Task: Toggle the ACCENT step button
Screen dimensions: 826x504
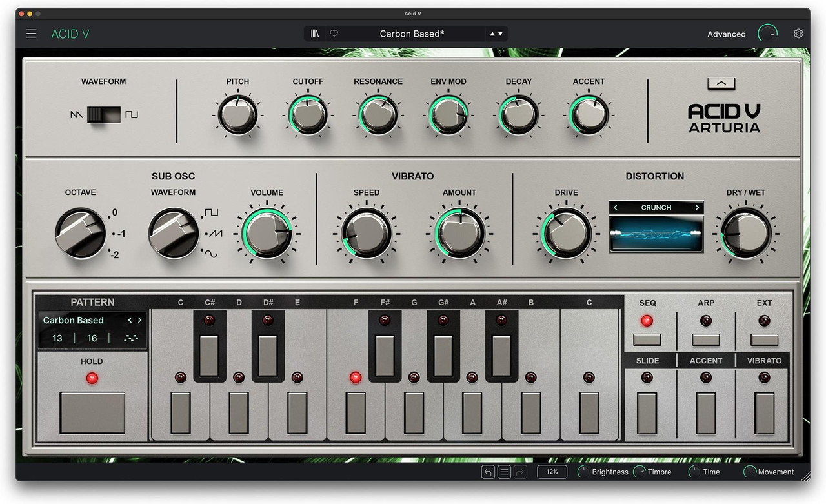Action: (x=705, y=413)
